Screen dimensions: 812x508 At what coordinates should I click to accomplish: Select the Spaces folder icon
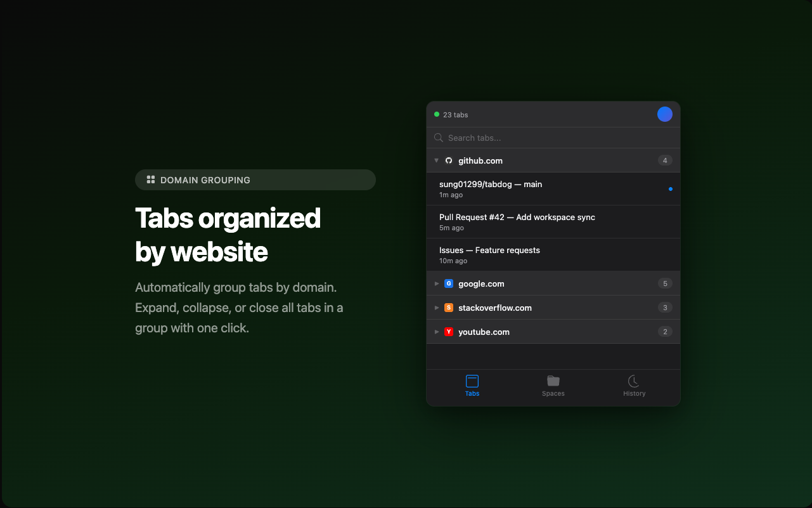click(x=552, y=381)
